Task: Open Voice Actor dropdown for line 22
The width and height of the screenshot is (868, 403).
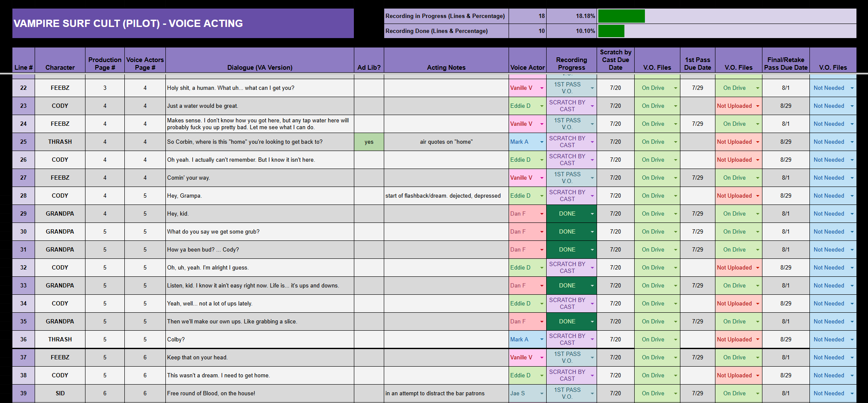Action: click(541, 88)
